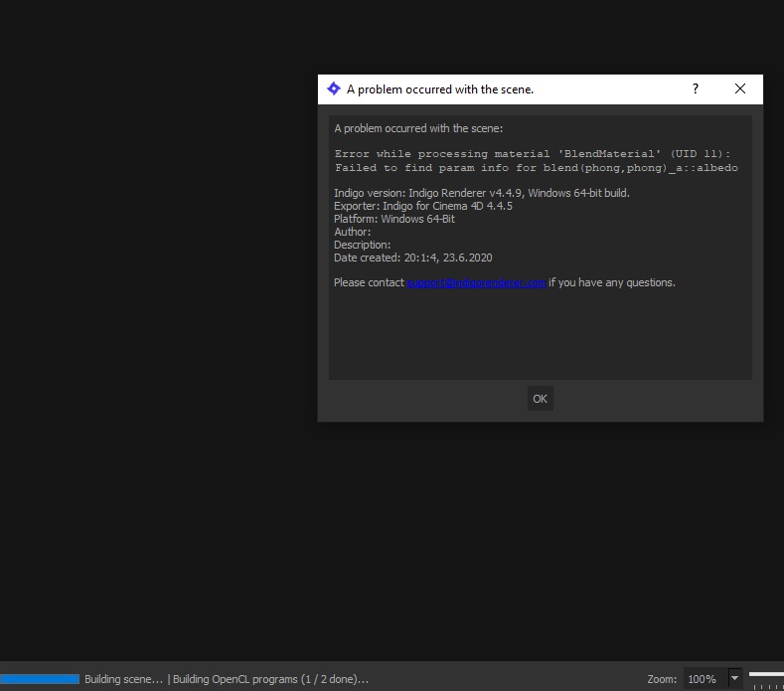Click the 'Zoom:' label in status bar
784x691 pixels.
662,679
